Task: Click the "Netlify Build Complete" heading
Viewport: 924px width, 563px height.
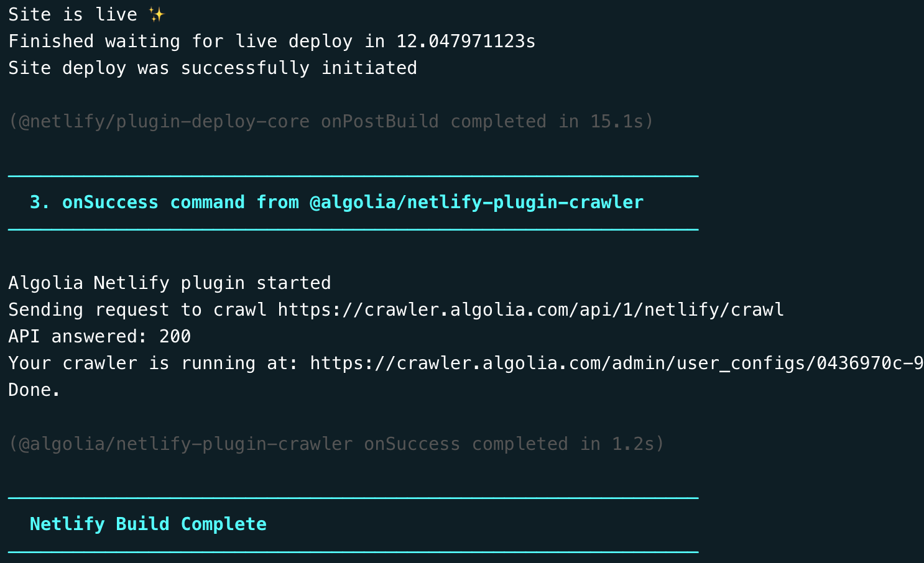Action: click(148, 524)
